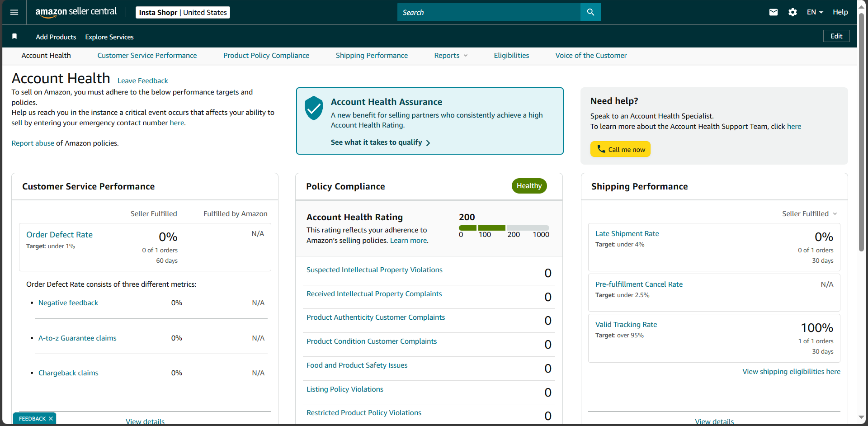
Task: Open A-to-z Guarantee claims
Action: click(77, 338)
